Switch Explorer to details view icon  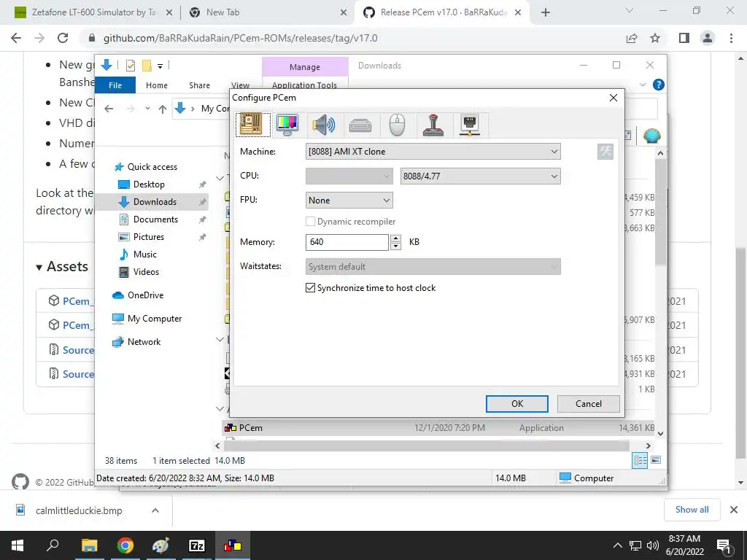point(640,461)
